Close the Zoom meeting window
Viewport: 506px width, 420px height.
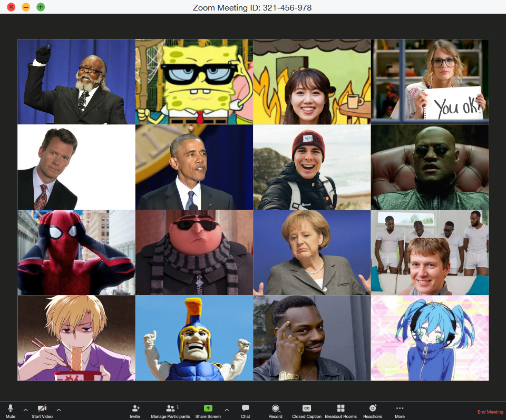tap(11, 7)
